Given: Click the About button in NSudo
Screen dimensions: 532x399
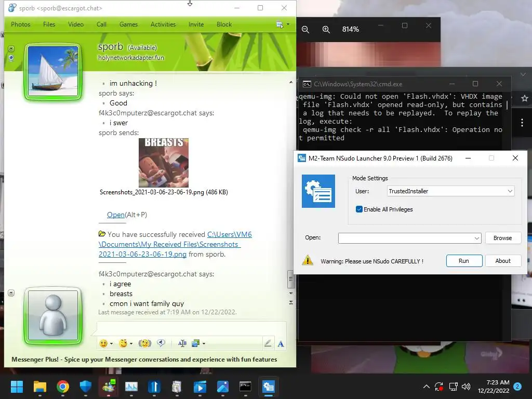Looking at the screenshot, I should [x=502, y=261].
